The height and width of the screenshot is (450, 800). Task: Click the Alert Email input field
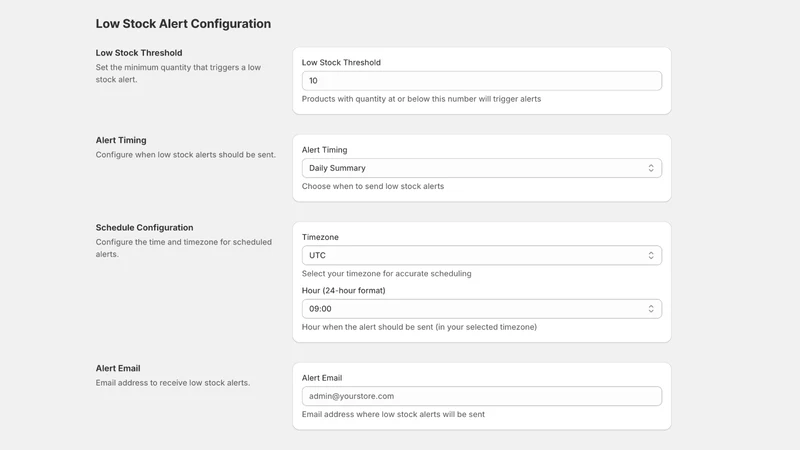pos(482,396)
